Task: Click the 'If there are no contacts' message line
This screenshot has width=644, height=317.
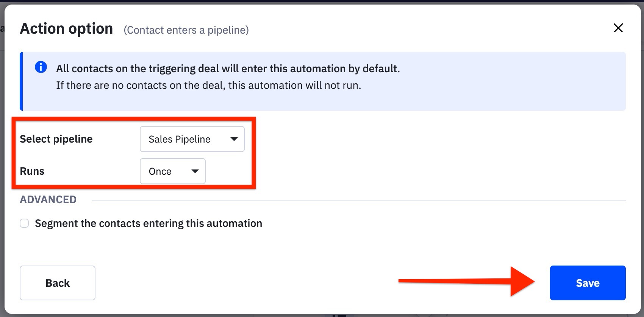Action: pos(208,85)
